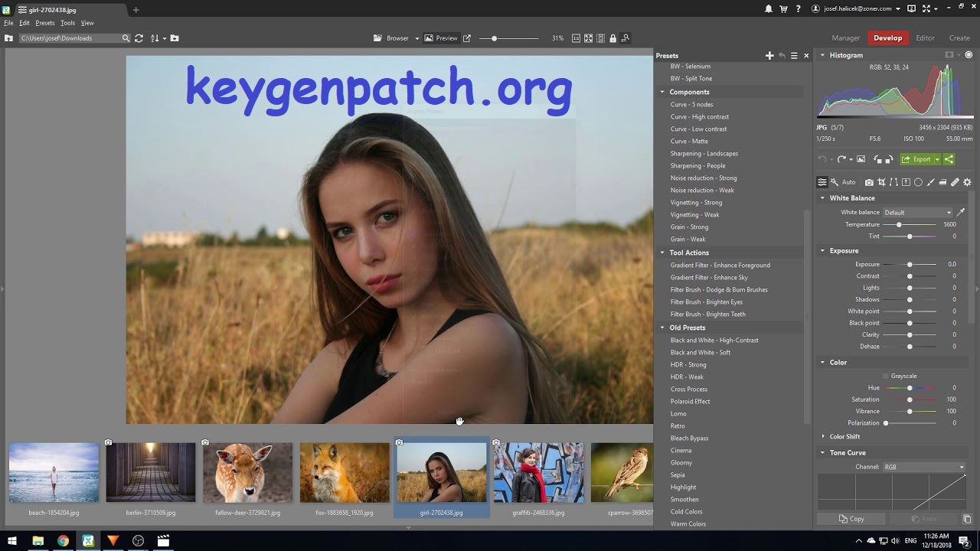Select the fox-1883658_1920.jpg thumbnail
980x551 pixels.
coord(345,472)
